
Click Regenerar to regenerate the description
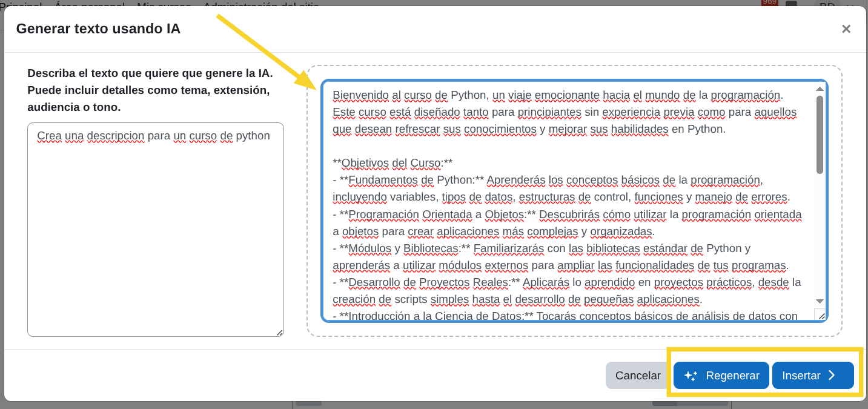pos(721,375)
